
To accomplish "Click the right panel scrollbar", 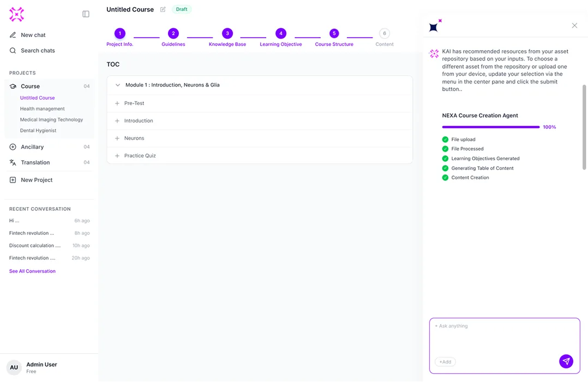I will [584, 127].
